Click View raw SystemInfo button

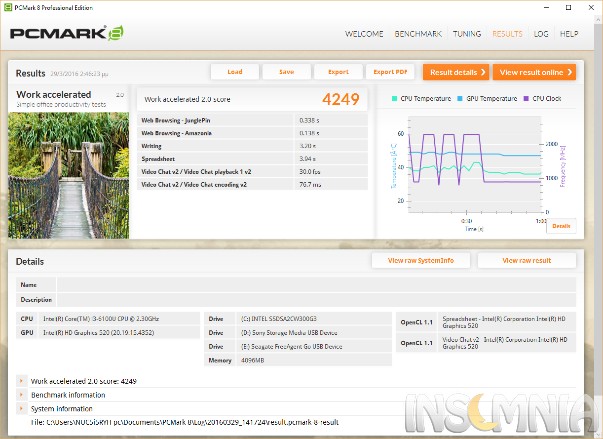(x=421, y=260)
